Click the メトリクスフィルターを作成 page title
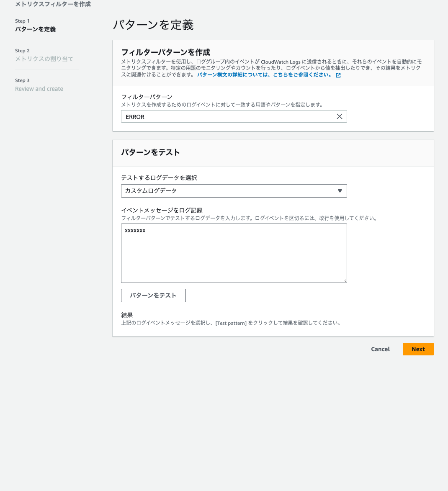The height and width of the screenshot is (491, 448). click(53, 4)
